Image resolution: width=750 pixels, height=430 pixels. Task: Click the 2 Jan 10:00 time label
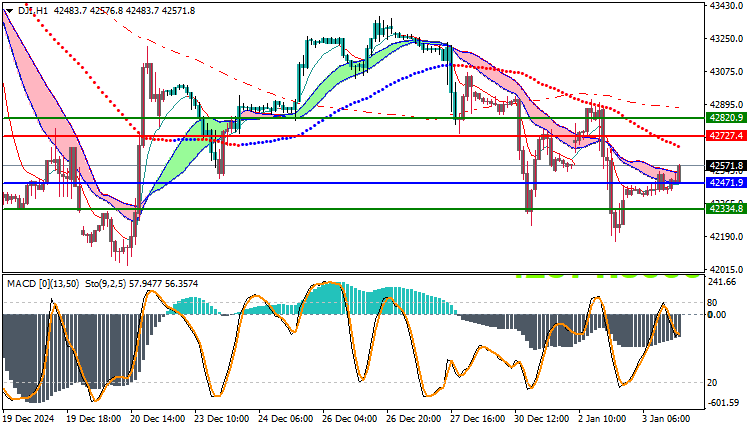pos(602,419)
